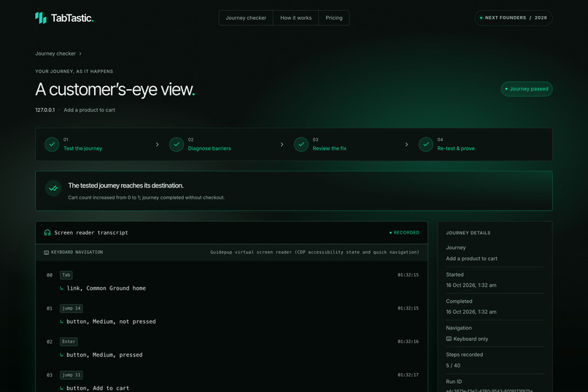Click the TabTastic logo icon
This screenshot has height=392, width=588.
pyautogui.click(x=41, y=18)
